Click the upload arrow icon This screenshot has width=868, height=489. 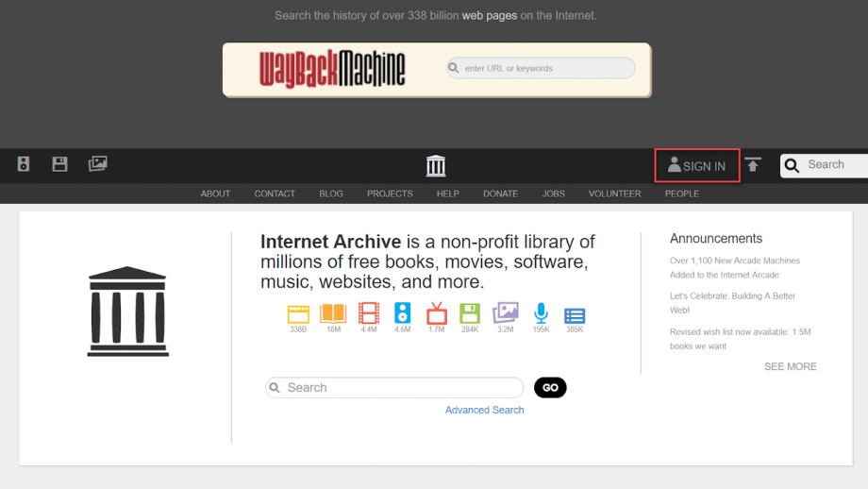[x=753, y=164]
